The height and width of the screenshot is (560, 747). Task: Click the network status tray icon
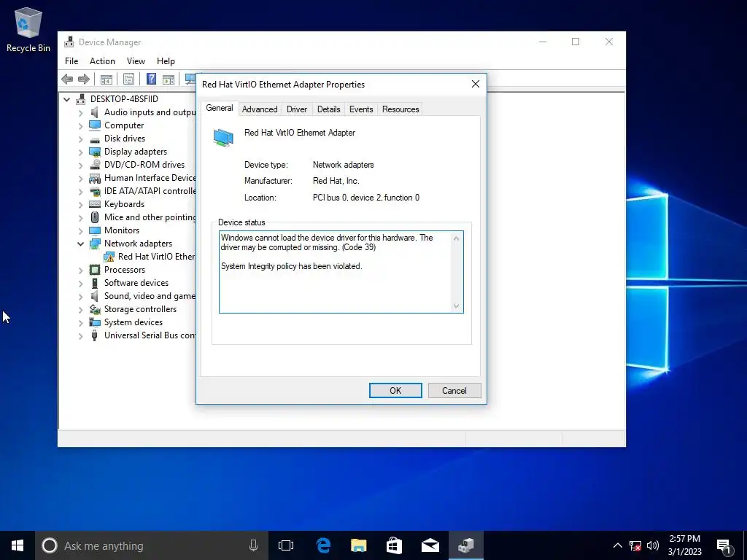pyautogui.click(x=635, y=545)
